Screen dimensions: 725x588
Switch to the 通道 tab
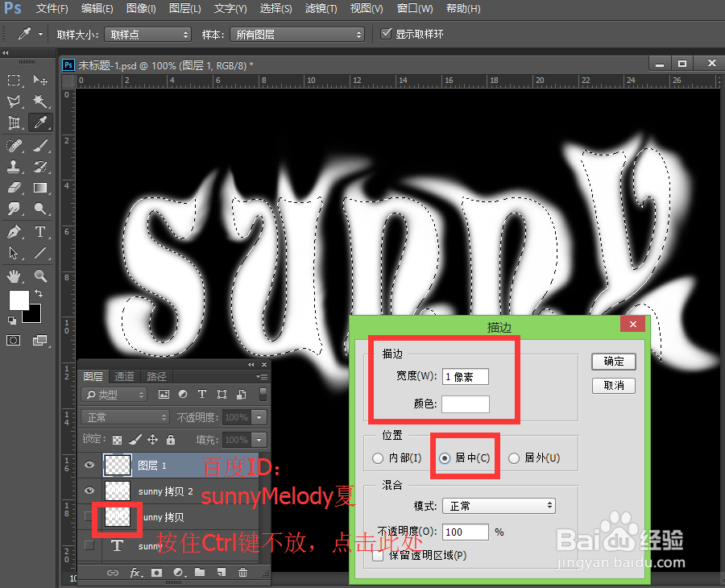pos(124,376)
